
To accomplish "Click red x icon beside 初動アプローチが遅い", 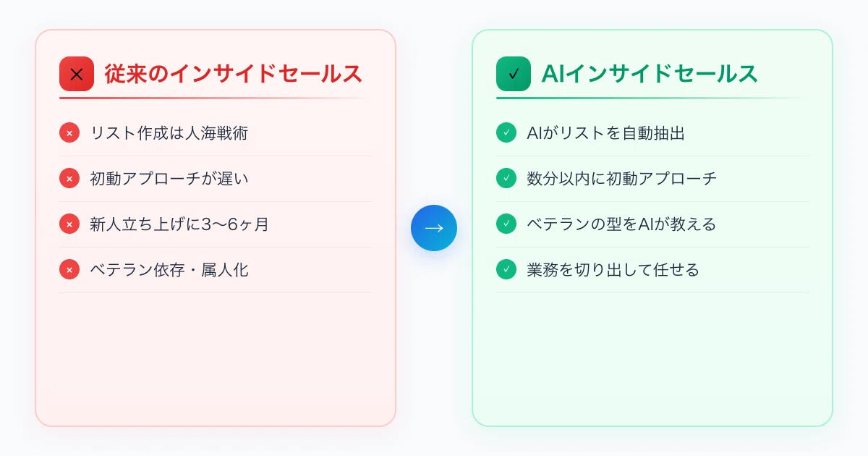I will pos(69,179).
